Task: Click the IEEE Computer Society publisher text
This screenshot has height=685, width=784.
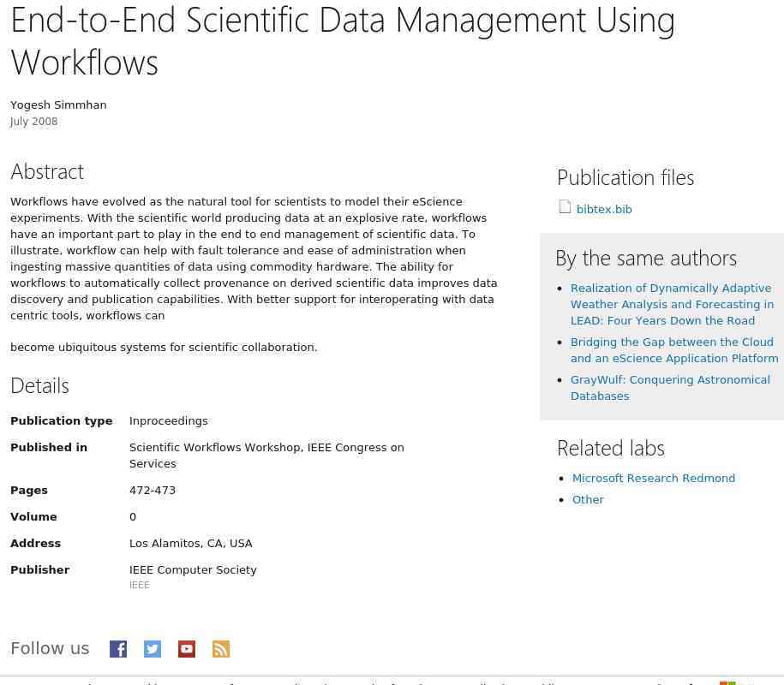Action: pos(193,570)
